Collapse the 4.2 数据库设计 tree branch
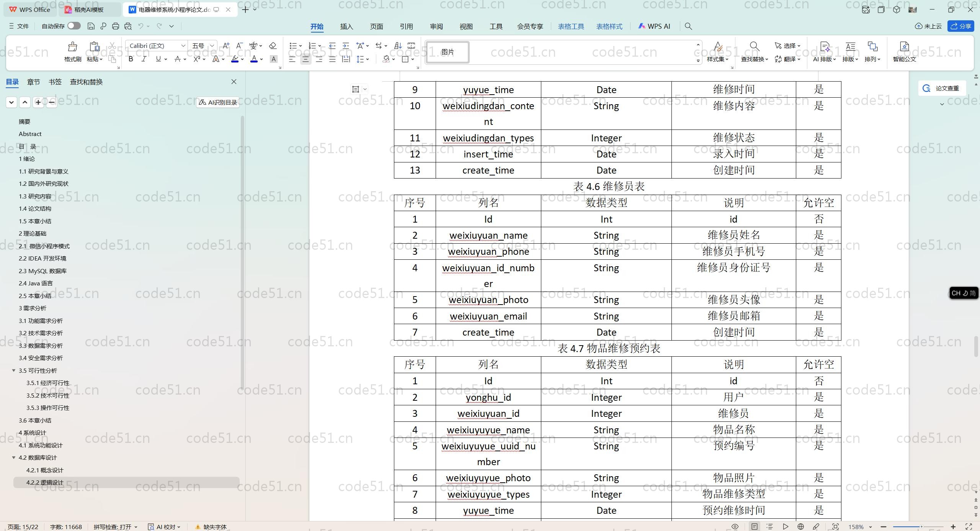 click(x=14, y=457)
